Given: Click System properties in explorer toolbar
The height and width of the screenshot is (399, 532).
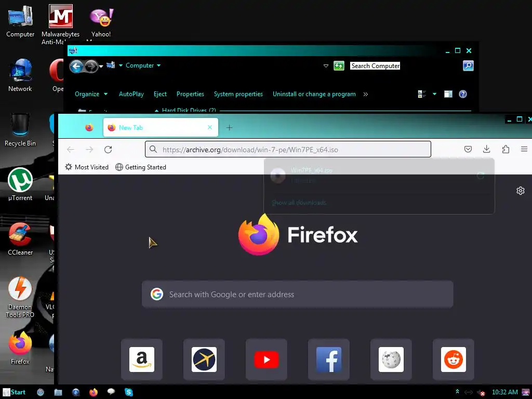Looking at the screenshot, I should coord(238,94).
